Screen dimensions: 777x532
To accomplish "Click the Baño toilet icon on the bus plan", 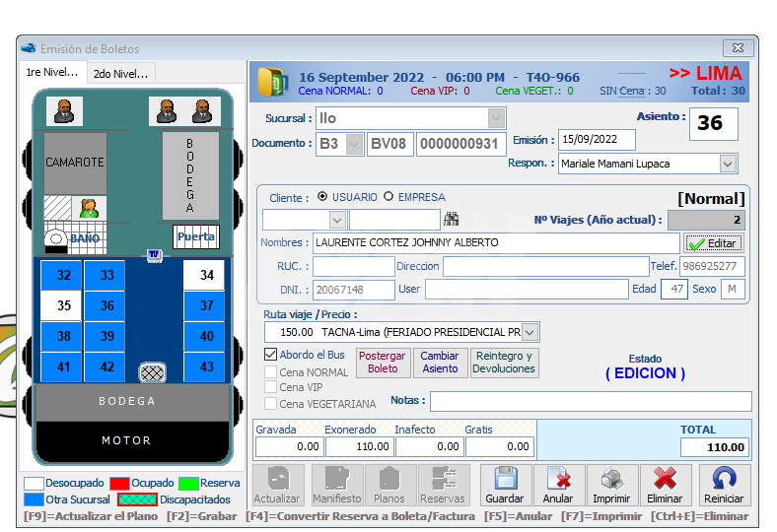I will (58, 238).
